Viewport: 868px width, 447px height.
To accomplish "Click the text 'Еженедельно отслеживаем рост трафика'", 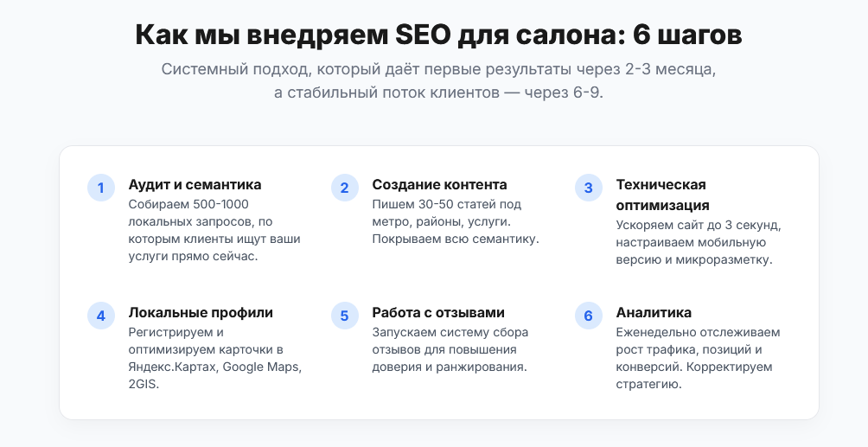I will point(698,358).
